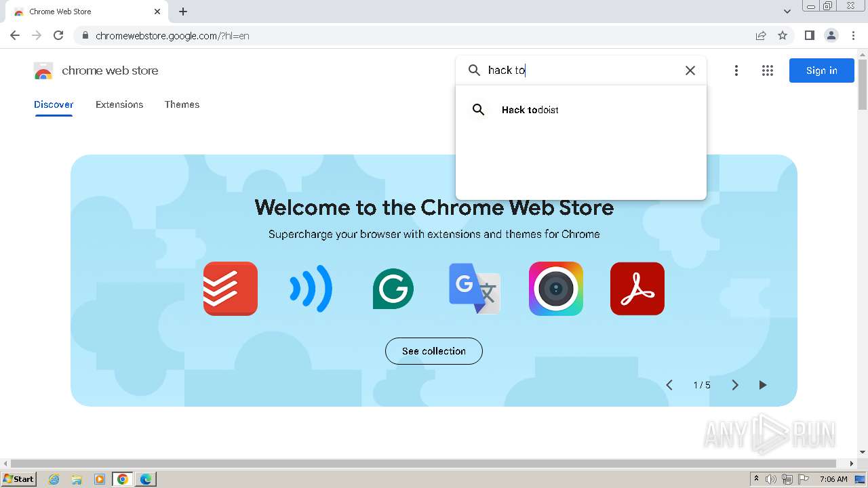The width and height of the screenshot is (868, 488).
Task: Switch to the Discover tab
Action: click(x=54, y=104)
